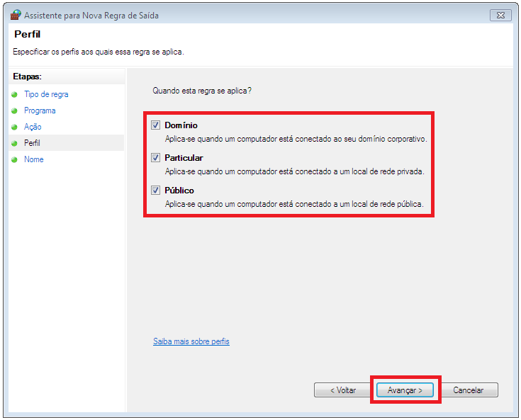The height and width of the screenshot is (420, 521).
Task: Click green bullet beside Programa
Action: (14, 111)
